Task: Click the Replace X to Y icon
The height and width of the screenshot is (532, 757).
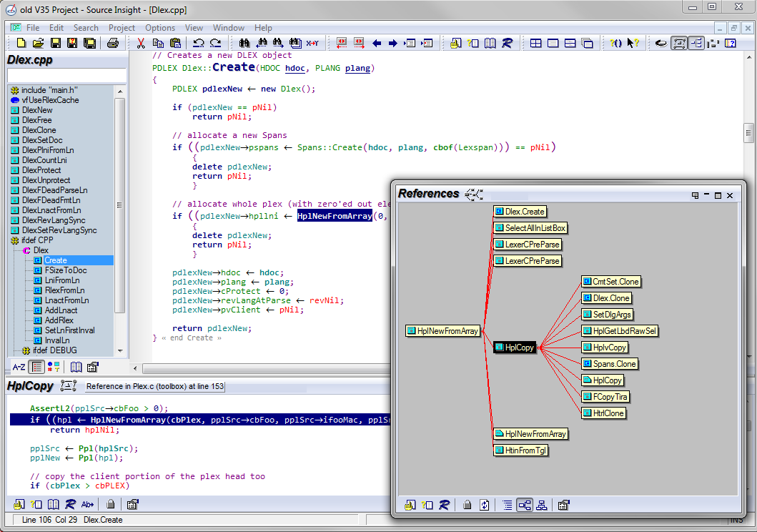Action: (312, 43)
